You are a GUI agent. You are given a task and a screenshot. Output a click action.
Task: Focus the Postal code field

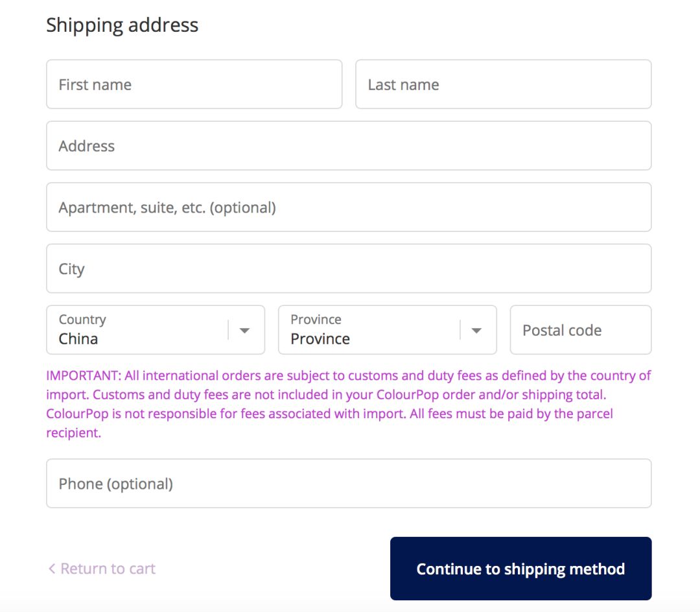(x=580, y=330)
